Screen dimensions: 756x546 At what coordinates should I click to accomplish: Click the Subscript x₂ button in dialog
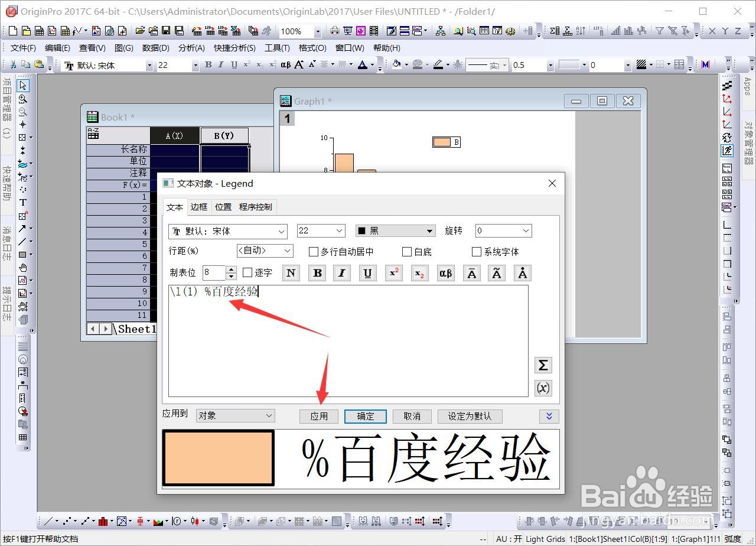click(419, 273)
